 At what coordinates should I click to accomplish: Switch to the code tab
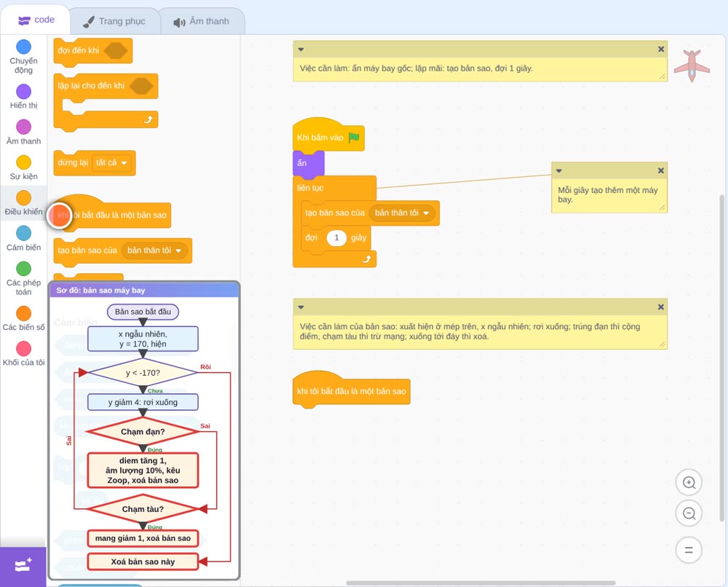coord(36,20)
